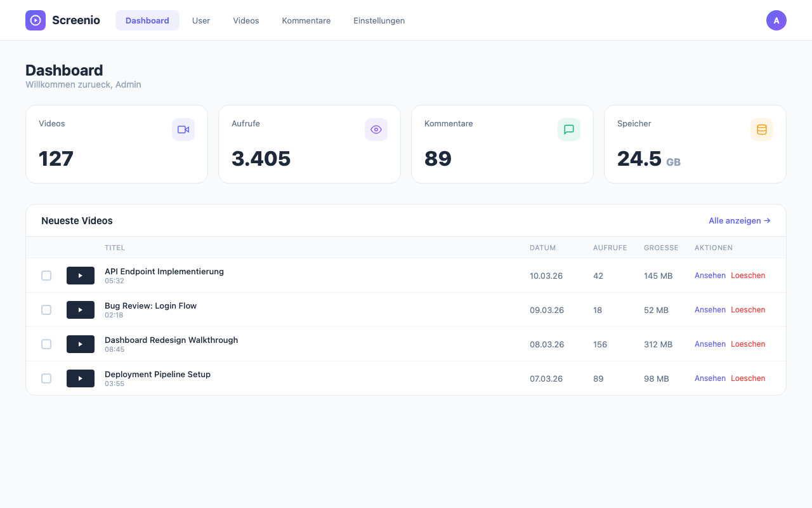Image resolution: width=812 pixels, height=508 pixels.
Task: Click Ansehen for Dashboard Redesign Walkthrough
Action: point(710,344)
